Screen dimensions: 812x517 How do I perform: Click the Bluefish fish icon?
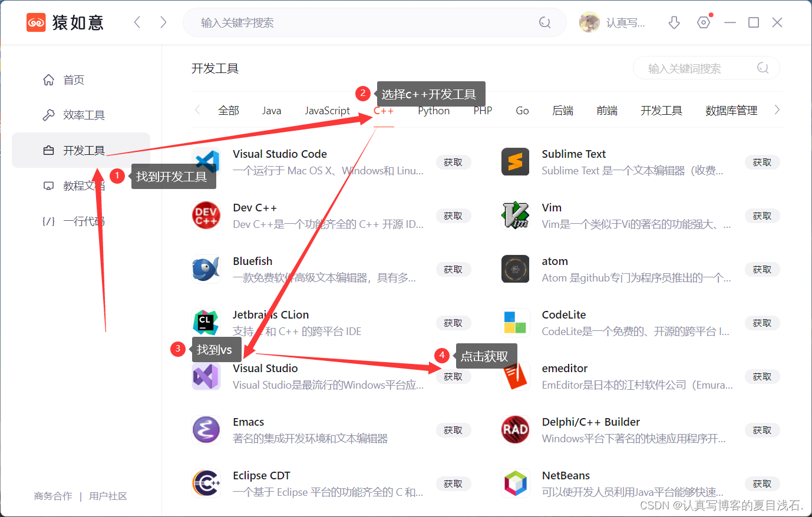(206, 269)
